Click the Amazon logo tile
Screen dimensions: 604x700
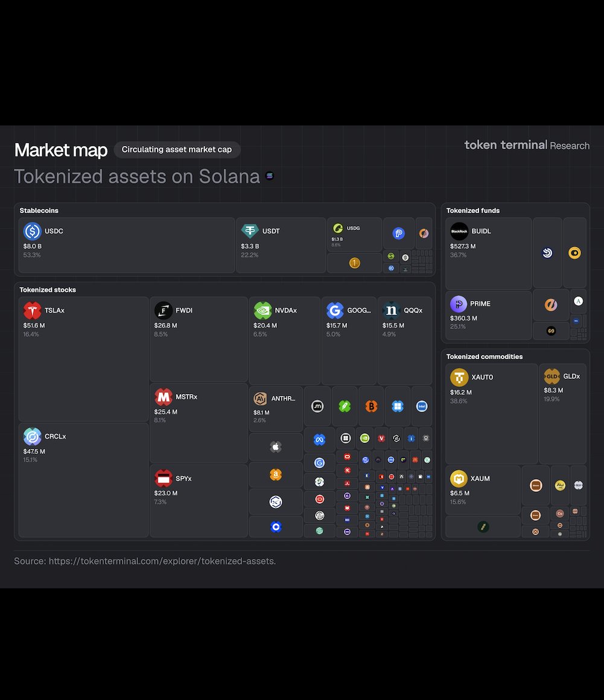276,474
